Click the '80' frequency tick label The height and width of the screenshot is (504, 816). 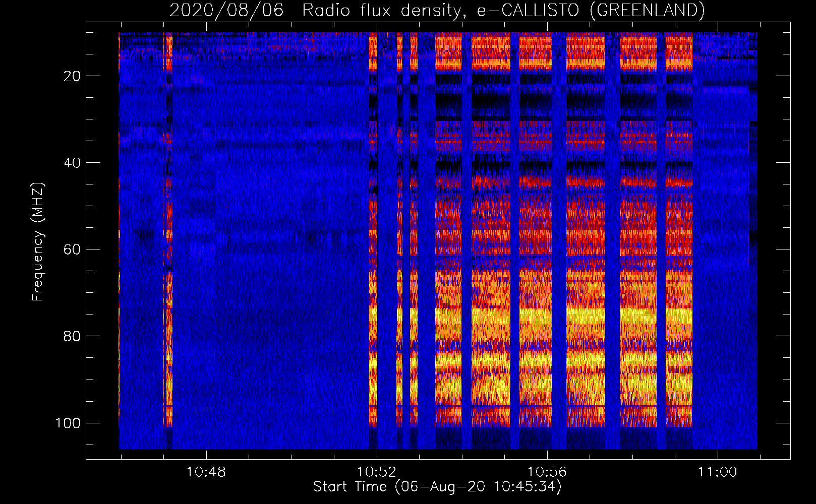click(x=72, y=336)
